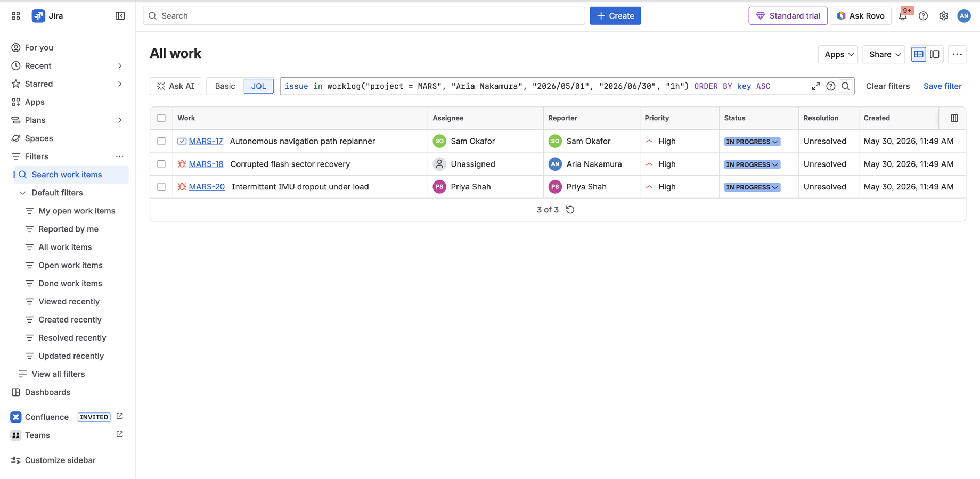Screen dimensions: 980x479
Task: Collapse the Default filters group
Action: 23,193
